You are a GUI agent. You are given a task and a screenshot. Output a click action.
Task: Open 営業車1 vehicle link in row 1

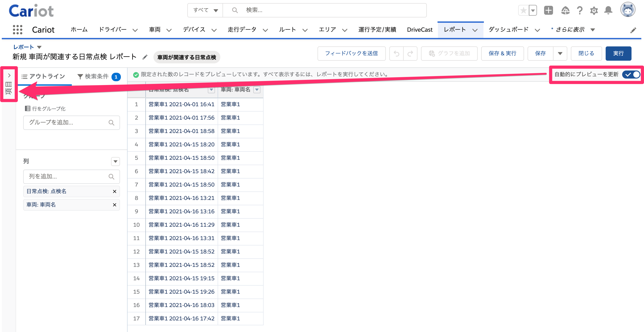230,105
